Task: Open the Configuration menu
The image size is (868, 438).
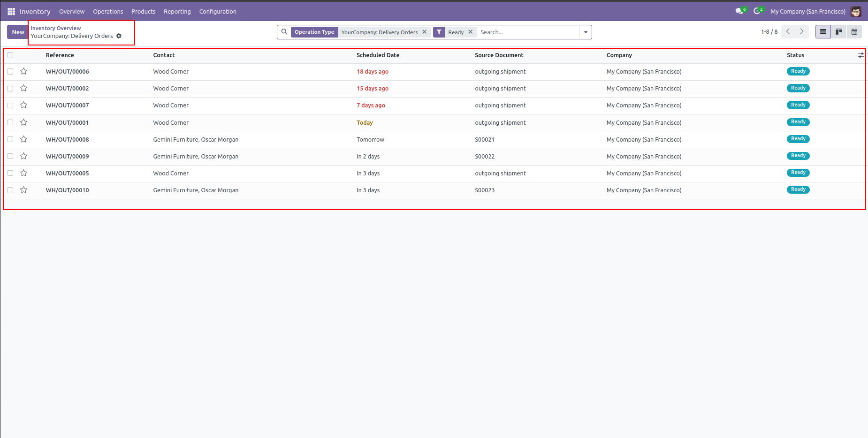Action: click(218, 11)
